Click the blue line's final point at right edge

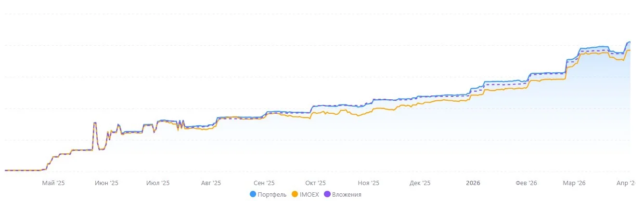(630, 42)
